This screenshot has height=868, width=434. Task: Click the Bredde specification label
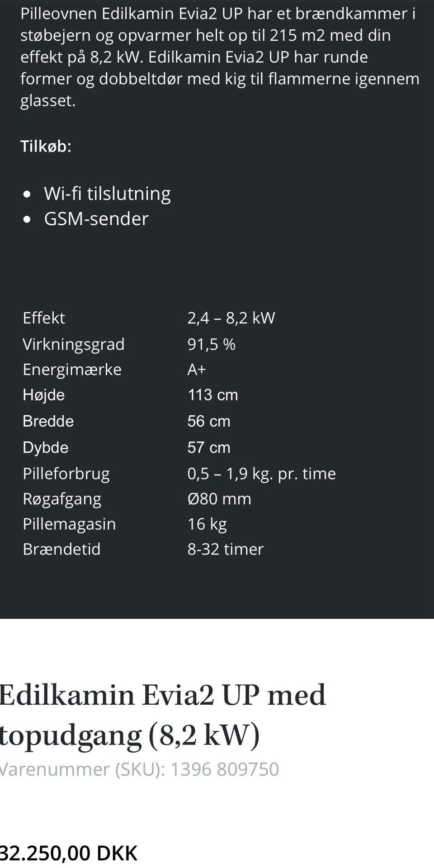(x=48, y=421)
